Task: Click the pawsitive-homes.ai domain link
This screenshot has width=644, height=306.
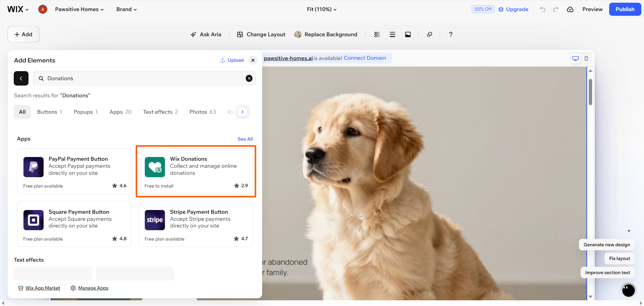Action: [288, 58]
